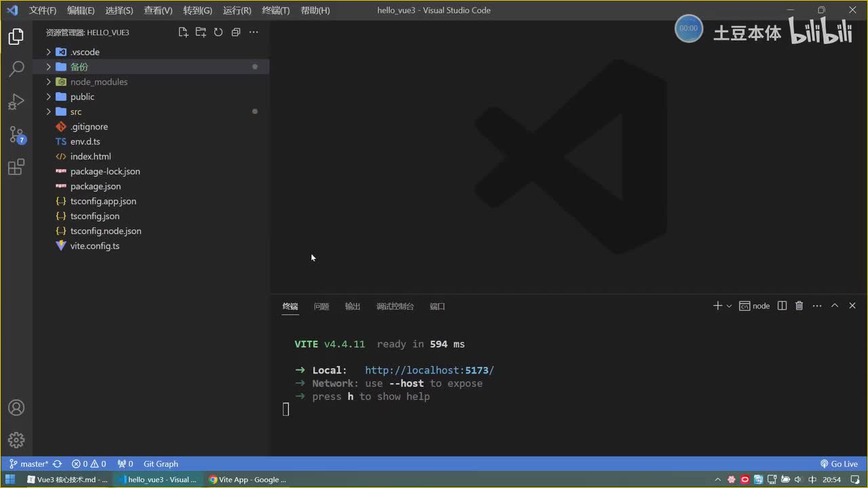The image size is (868, 488).
Task: Open the Extensions view
Action: [x=16, y=167]
